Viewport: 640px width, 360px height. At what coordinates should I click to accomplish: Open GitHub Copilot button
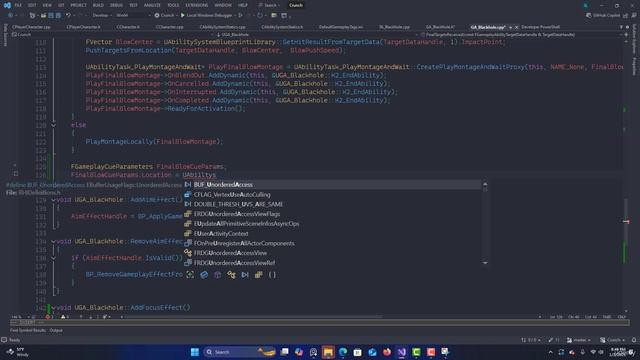click(603, 16)
